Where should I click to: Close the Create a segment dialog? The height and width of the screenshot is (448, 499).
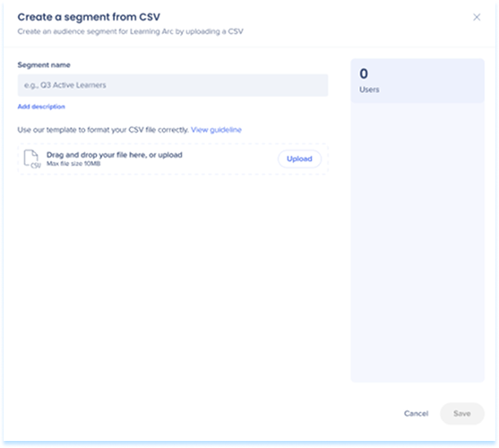click(477, 17)
